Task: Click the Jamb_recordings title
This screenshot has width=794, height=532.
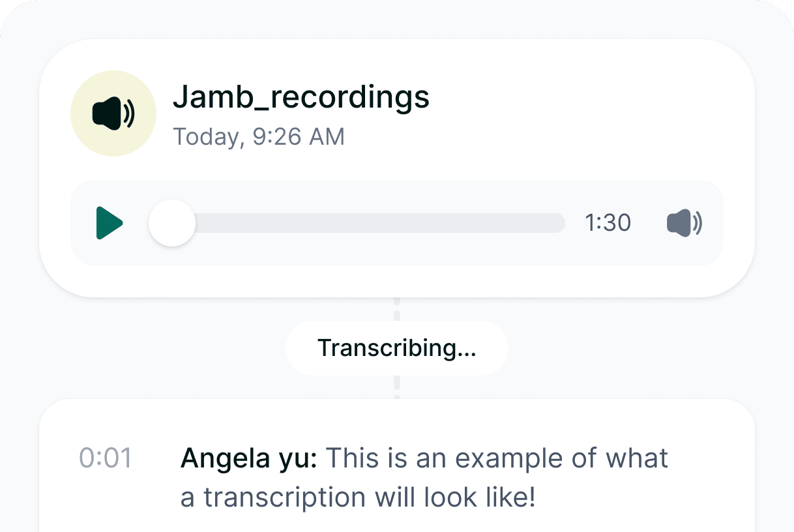Action: [301, 97]
